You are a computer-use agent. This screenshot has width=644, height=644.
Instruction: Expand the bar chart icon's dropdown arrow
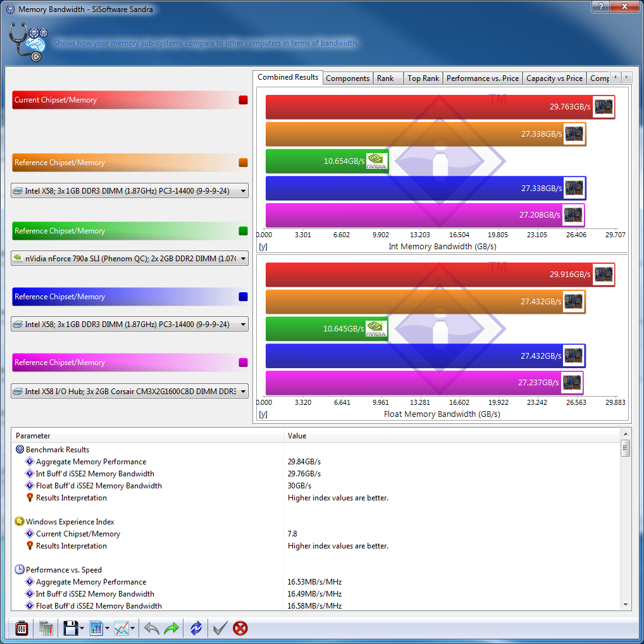point(107,628)
